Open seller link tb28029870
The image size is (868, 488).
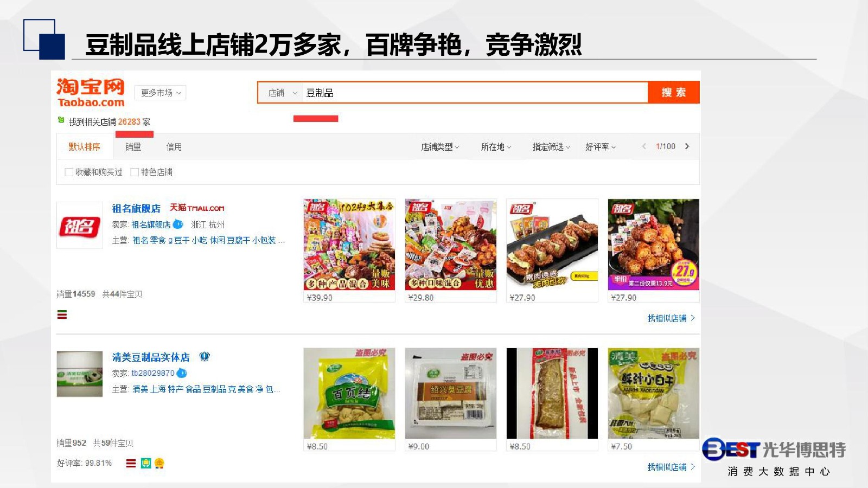(153, 373)
